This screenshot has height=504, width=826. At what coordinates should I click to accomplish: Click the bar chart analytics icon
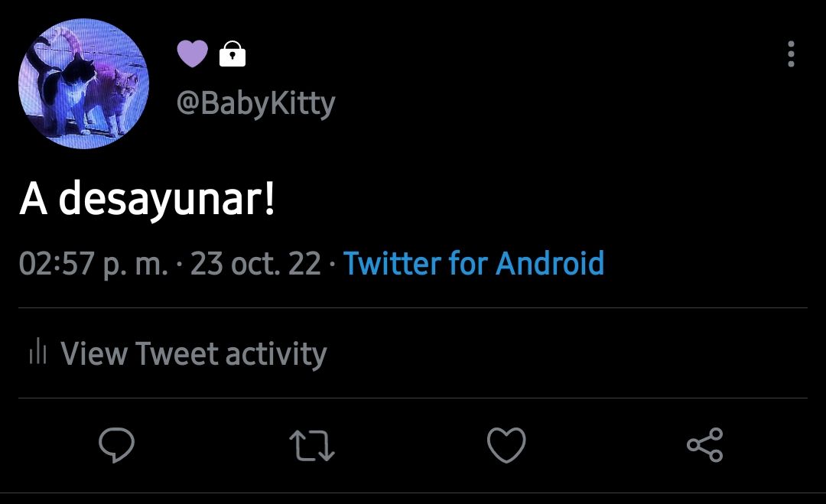pos(38,352)
